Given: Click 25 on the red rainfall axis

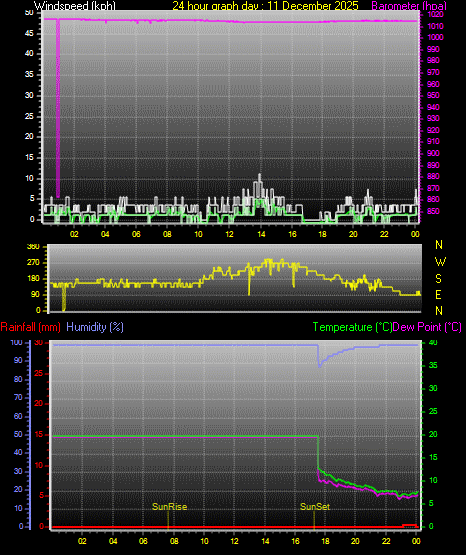Looking at the screenshot, I should coord(39,373).
